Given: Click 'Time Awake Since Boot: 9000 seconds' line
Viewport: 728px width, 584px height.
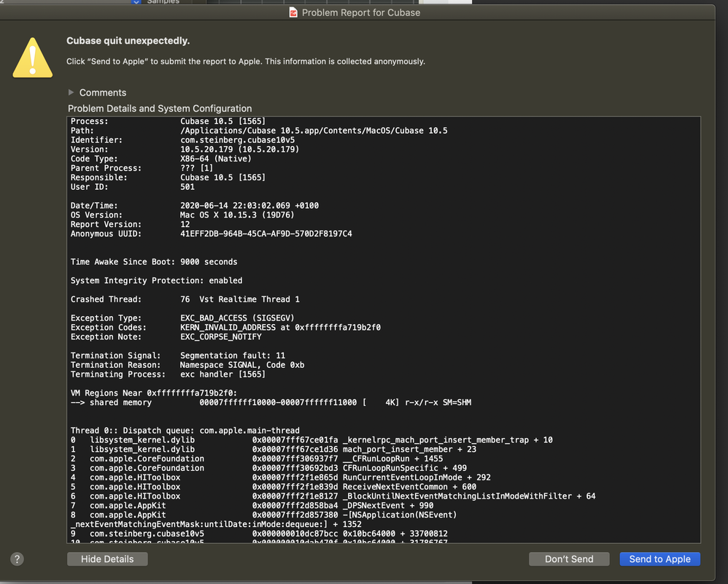Looking at the screenshot, I should [x=154, y=261].
